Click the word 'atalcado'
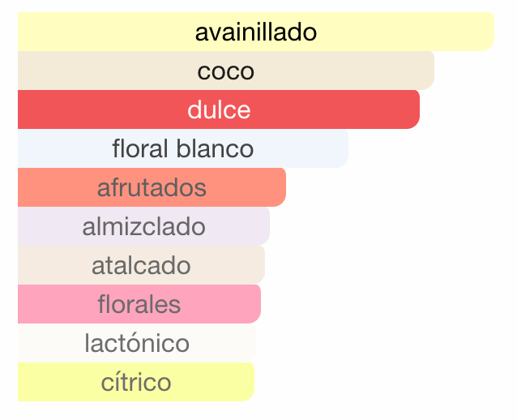This screenshot has height=420, width=517. click(141, 265)
